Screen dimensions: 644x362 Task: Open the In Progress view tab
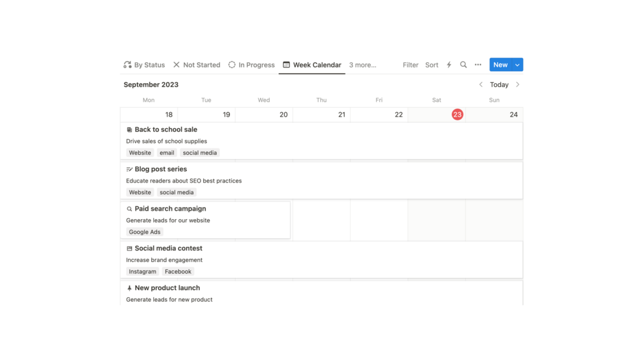251,65
